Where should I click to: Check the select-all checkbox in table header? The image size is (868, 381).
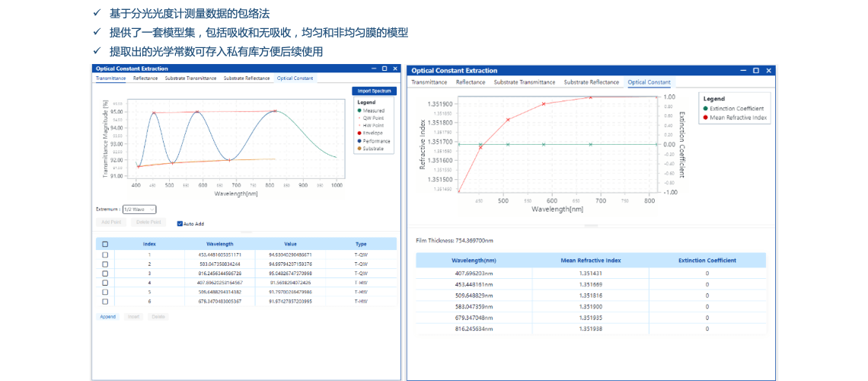point(105,244)
